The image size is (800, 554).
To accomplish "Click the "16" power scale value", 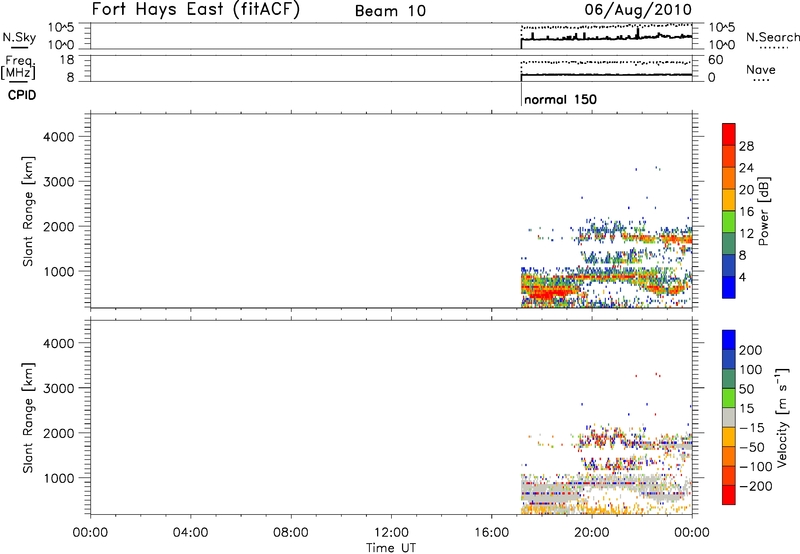I will pos(746,212).
